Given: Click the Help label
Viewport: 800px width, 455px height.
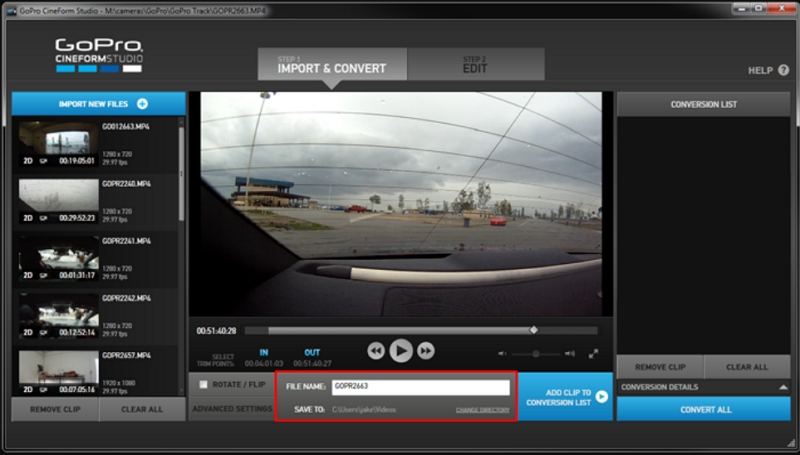Looking at the screenshot, I should 760,71.
